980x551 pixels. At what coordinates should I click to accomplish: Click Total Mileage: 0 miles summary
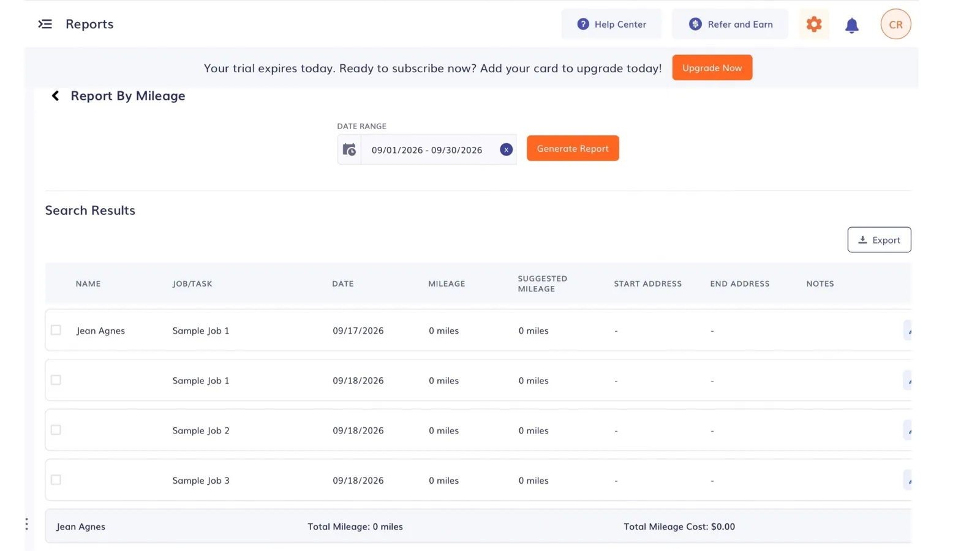tap(355, 527)
